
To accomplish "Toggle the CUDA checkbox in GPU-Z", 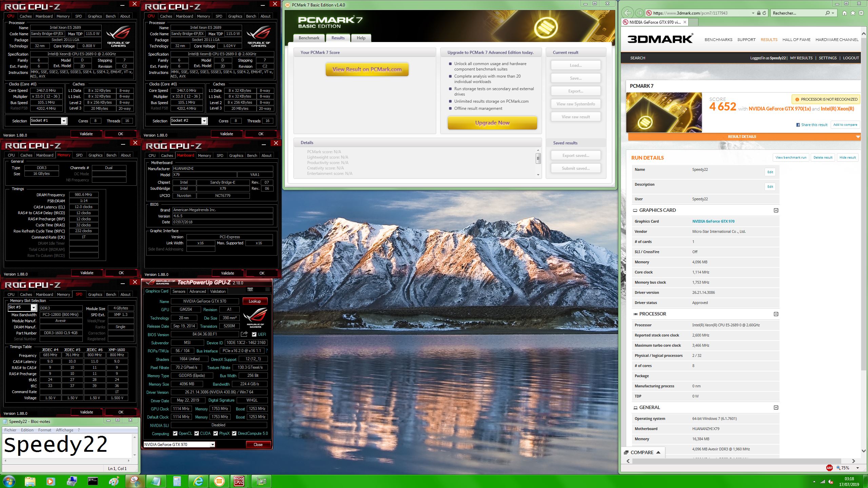I will click(x=197, y=433).
